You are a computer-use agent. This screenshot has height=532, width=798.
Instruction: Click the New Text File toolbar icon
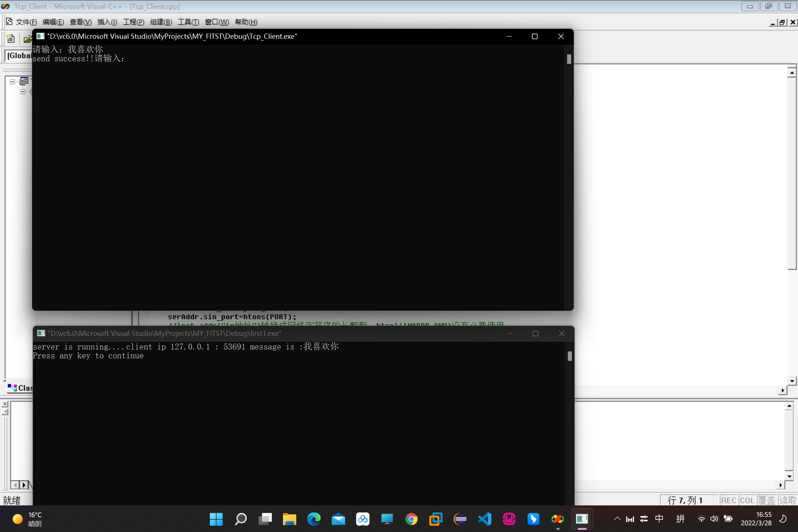pos(11,38)
